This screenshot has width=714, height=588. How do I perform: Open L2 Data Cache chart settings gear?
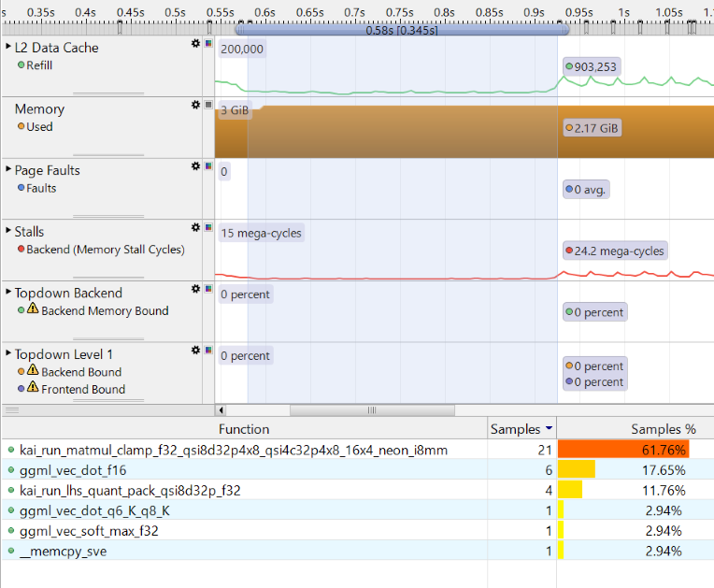pyautogui.click(x=195, y=43)
